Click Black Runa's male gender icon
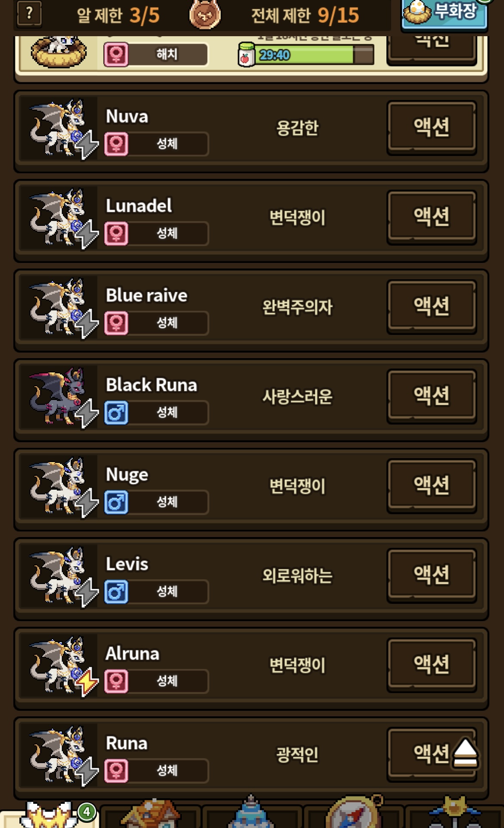Screen dimensions: 504x828 pos(116,412)
